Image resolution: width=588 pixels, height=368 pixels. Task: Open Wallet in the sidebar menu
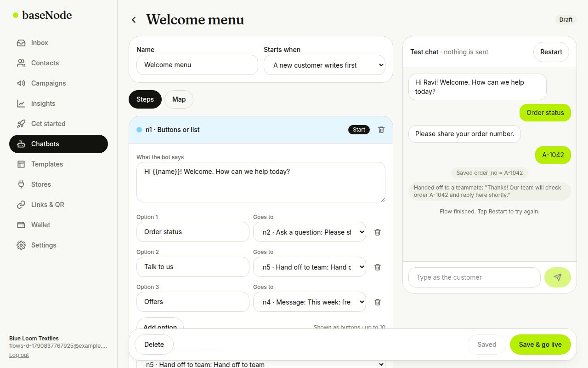point(58,225)
